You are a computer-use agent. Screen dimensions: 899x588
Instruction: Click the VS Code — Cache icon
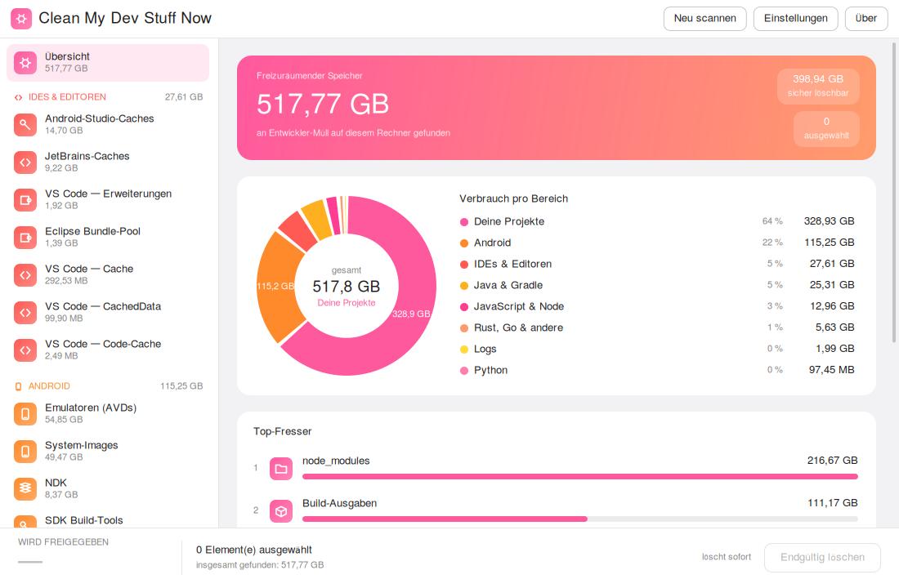(x=25, y=275)
